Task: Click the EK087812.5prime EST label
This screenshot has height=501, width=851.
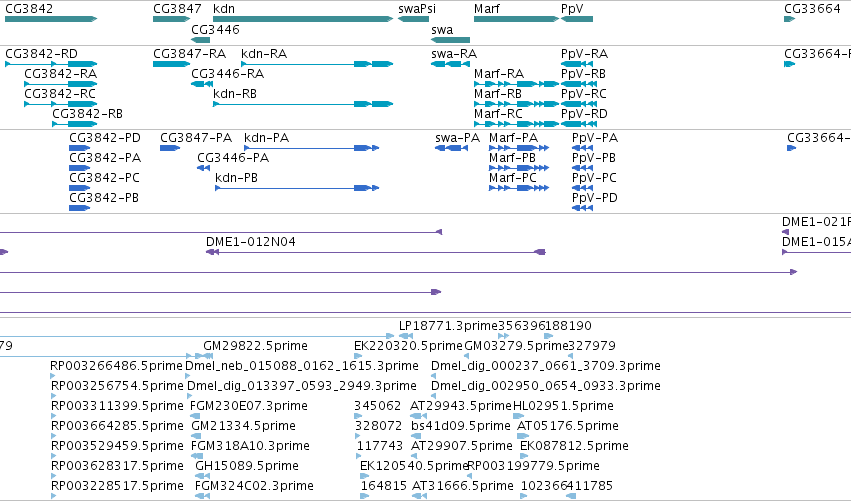Action: click(x=574, y=446)
